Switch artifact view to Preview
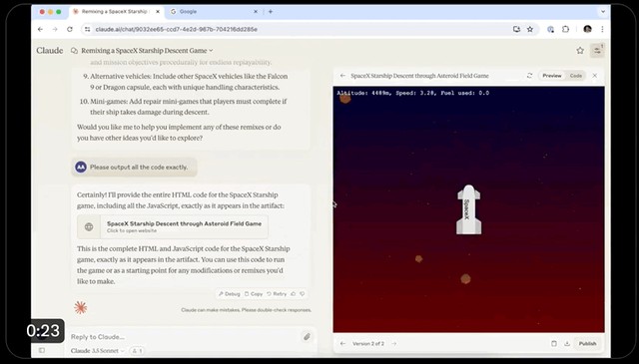Screen dimensions: 639x364 pyautogui.click(x=552, y=76)
